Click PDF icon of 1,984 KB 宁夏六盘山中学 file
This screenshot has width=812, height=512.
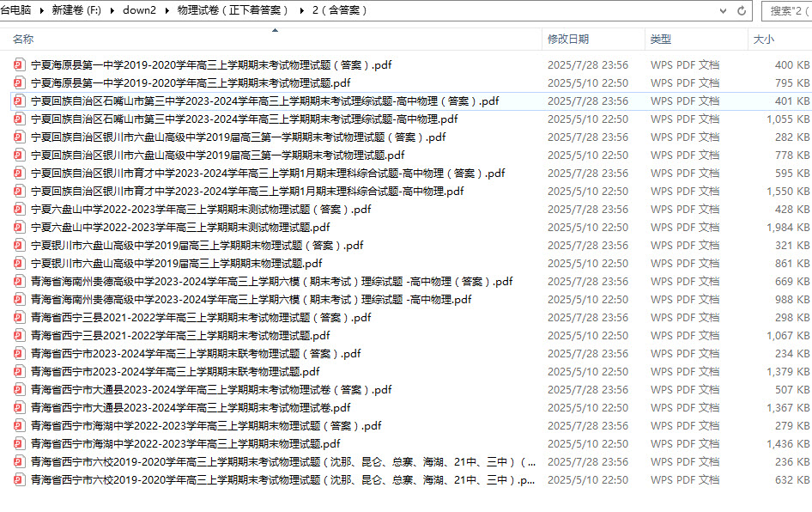pos(20,228)
